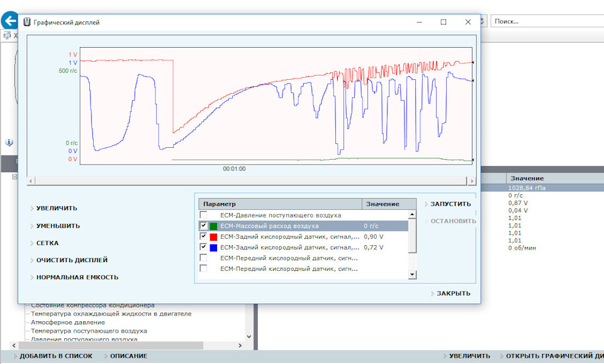Click ДОБАВИТЬ В СПИСОК in main window
Image resolution: width=604 pixels, height=364 pixels.
point(56,356)
